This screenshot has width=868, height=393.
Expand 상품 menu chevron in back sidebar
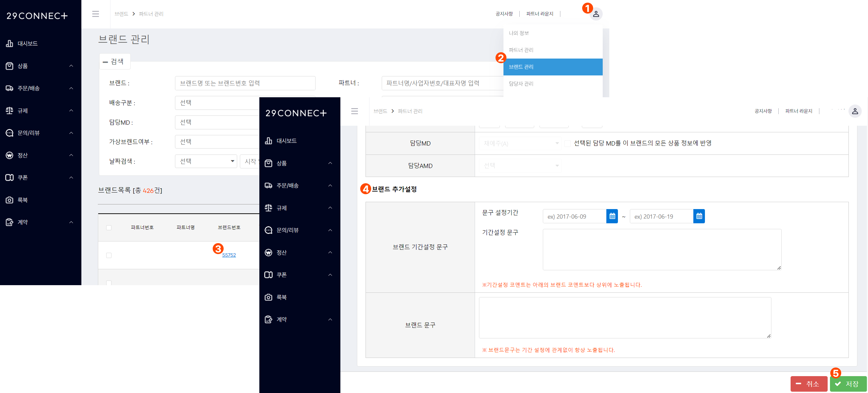[x=71, y=66]
